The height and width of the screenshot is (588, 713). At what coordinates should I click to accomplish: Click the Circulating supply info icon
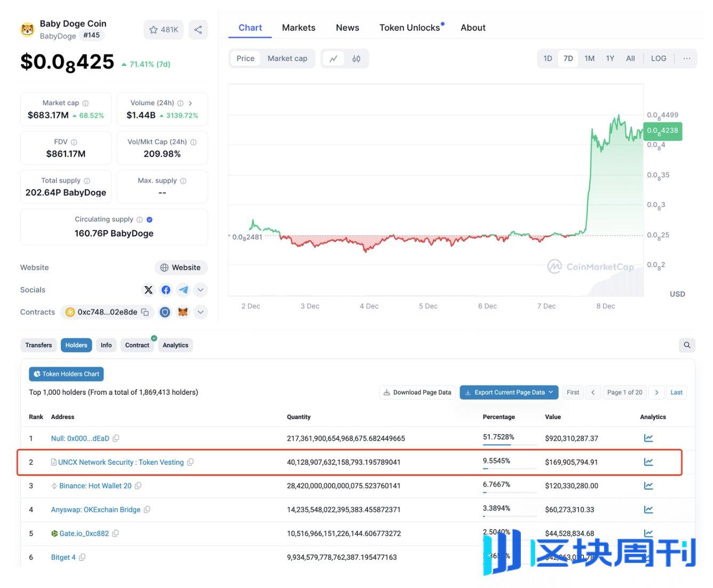click(140, 220)
